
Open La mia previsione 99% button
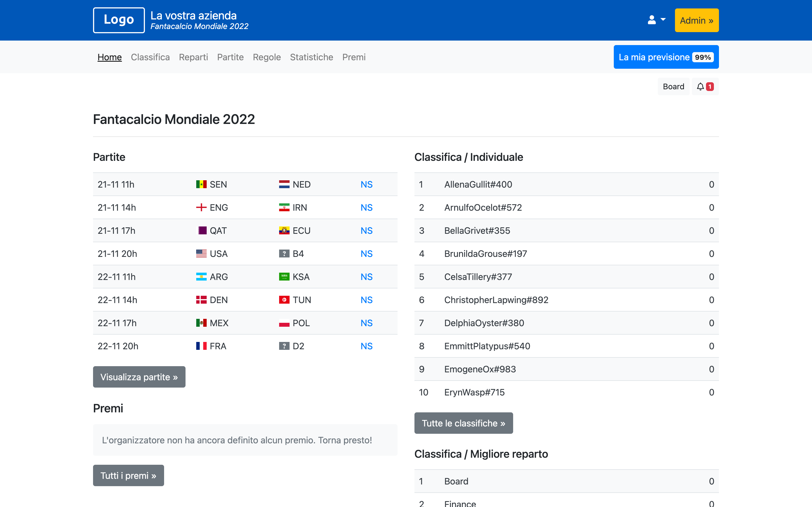pyautogui.click(x=666, y=57)
